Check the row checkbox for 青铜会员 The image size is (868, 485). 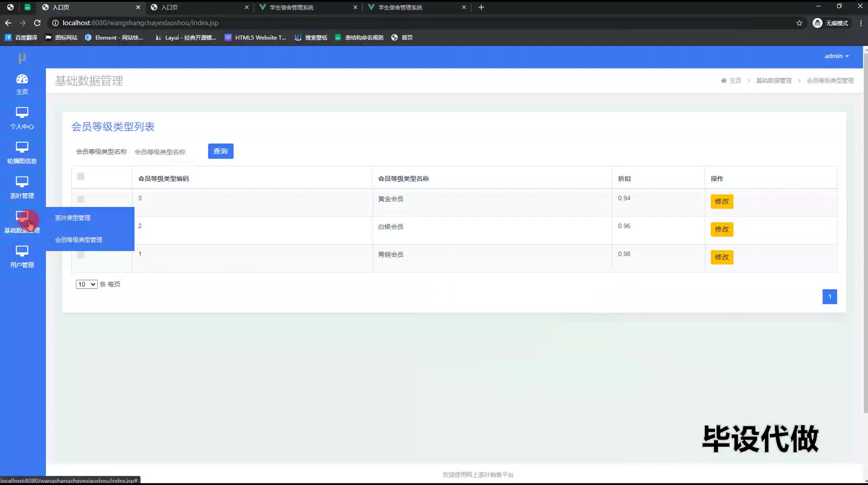coord(81,255)
